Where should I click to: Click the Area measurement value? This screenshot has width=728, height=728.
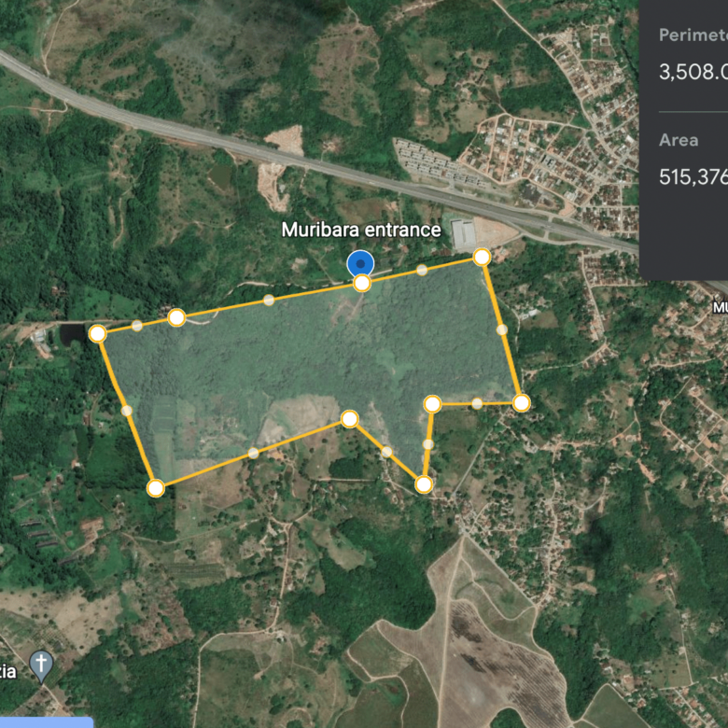point(693,177)
